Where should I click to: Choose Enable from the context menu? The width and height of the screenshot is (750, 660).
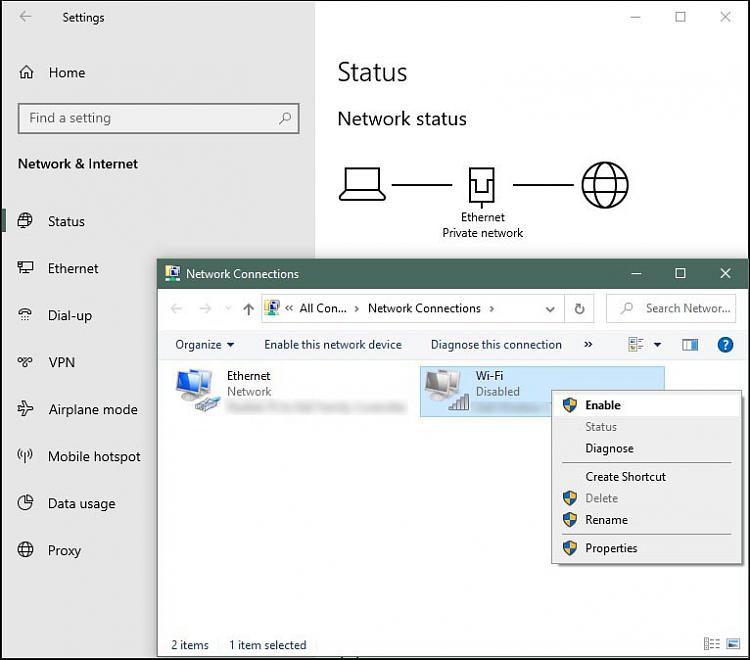click(x=646, y=405)
